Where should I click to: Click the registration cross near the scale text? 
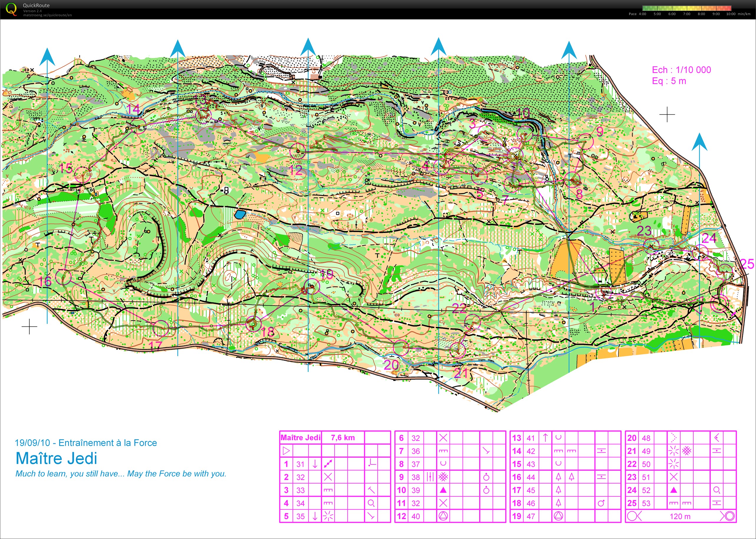[667, 115]
